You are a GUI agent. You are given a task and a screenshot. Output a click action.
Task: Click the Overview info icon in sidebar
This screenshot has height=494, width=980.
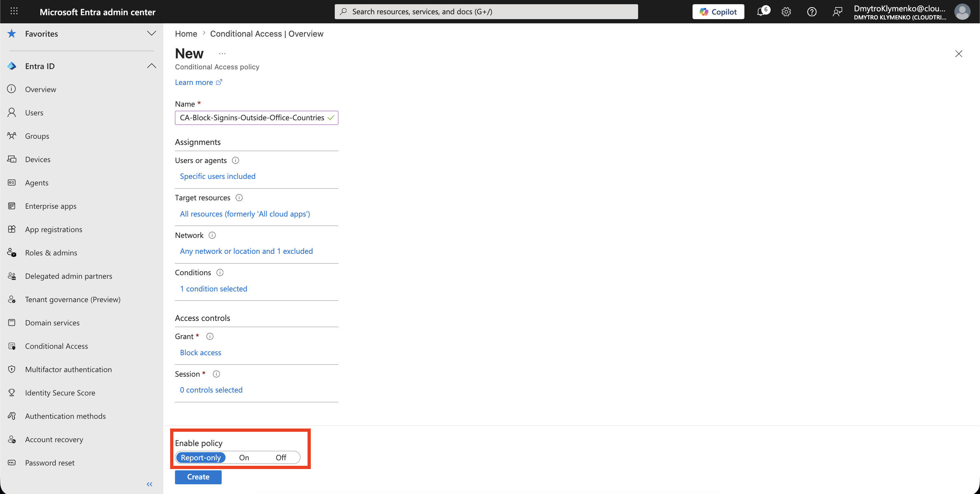tap(12, 89)
